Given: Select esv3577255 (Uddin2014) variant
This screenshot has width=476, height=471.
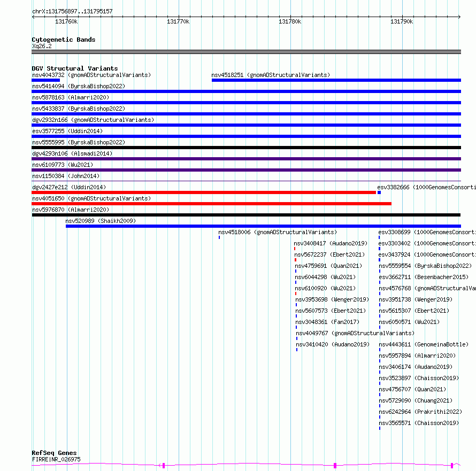Looking at the screenshot, I should pos(67,131).
